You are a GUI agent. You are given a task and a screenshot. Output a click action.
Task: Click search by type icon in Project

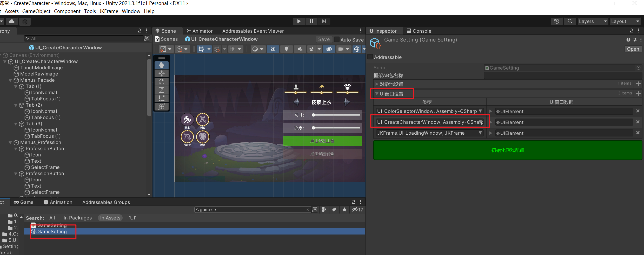[324, 210]
